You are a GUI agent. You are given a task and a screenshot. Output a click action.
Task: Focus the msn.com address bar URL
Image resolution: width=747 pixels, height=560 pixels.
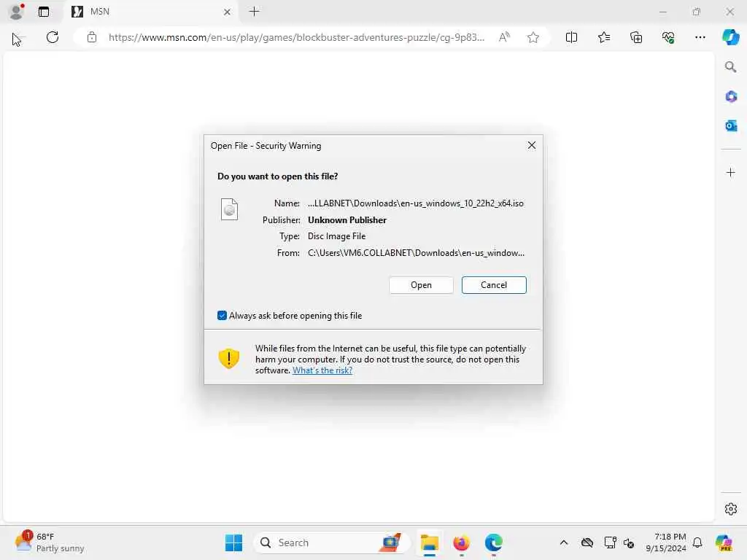[x=296, y=37]
